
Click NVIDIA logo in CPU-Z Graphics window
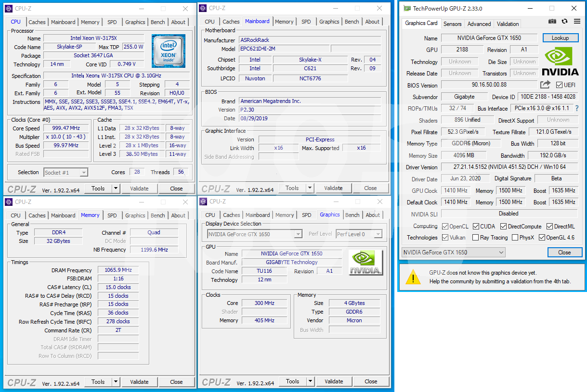tap(365, 263)
